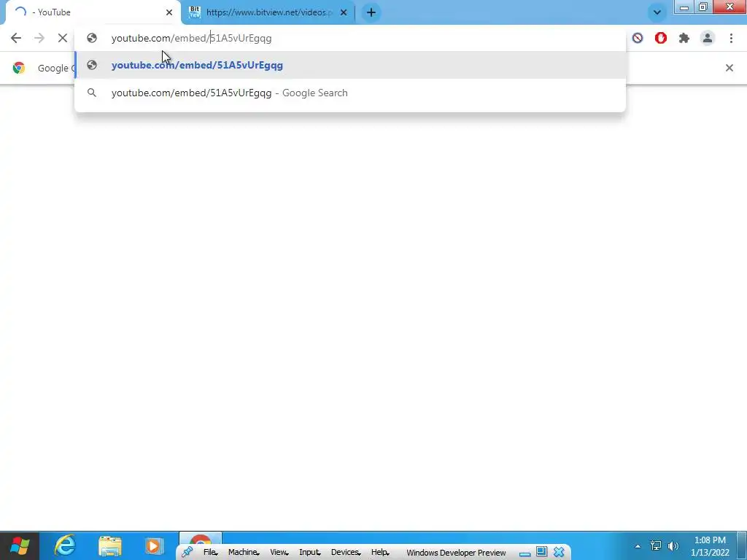Open the clock showing 1:08 PM
747x560 pixels.
point(710,546)
